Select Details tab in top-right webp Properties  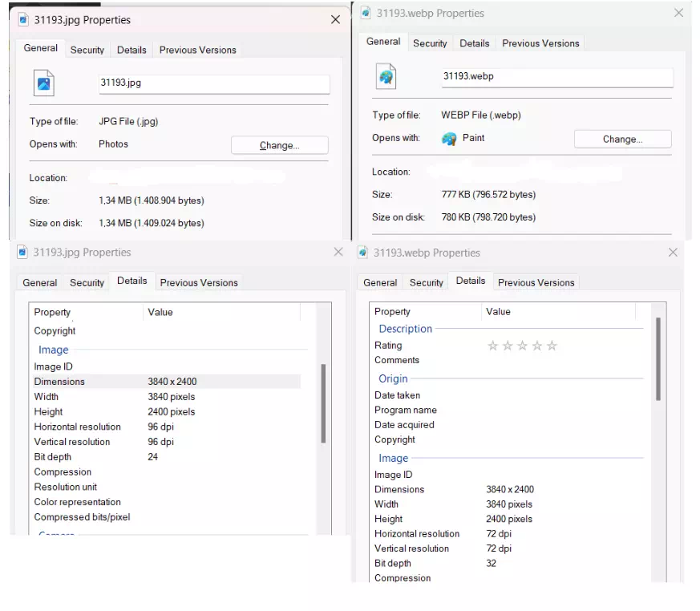[x=474, y=43]
